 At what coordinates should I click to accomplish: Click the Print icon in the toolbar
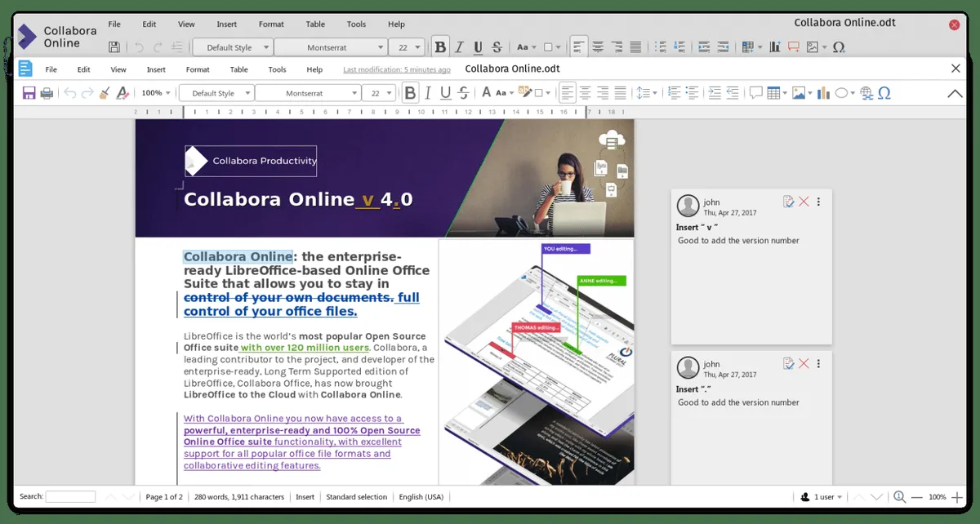point(47,93)
